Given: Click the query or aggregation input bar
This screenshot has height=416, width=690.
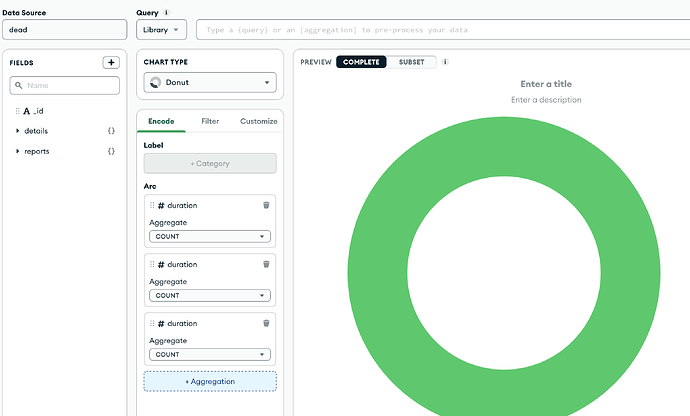Looking at the screenshot, I should 443,29.
